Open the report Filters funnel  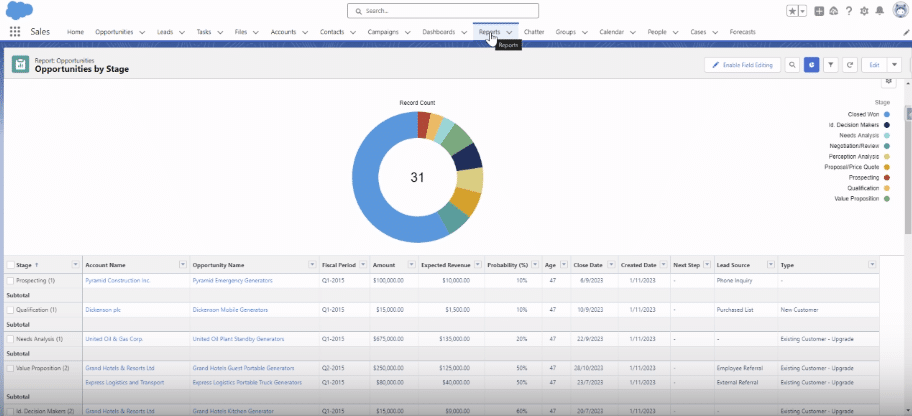[831, 65]
